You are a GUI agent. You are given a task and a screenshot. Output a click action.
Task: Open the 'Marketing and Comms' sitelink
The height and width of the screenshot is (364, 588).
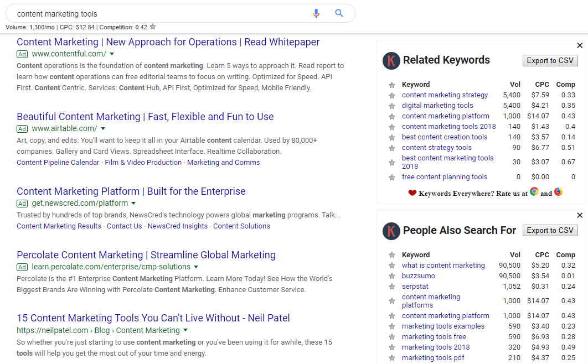point(224,163)
